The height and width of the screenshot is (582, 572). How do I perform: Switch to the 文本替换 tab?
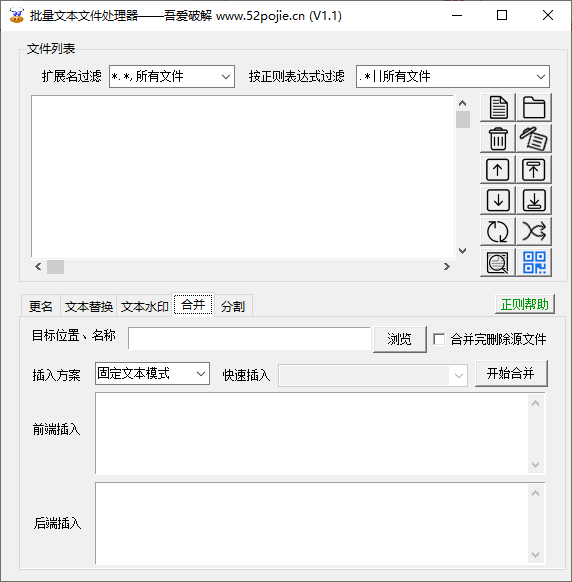coord(89,306)
